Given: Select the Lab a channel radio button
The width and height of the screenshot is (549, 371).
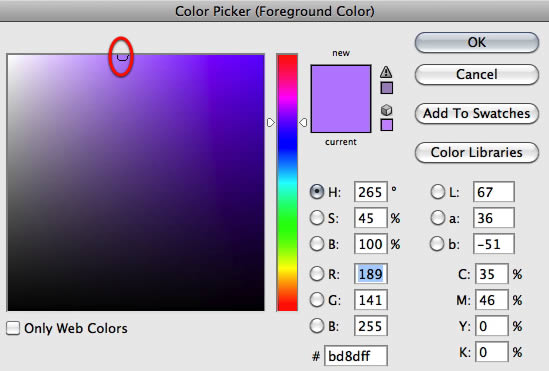Looking at the screenshot, I should tap(438, 218).
